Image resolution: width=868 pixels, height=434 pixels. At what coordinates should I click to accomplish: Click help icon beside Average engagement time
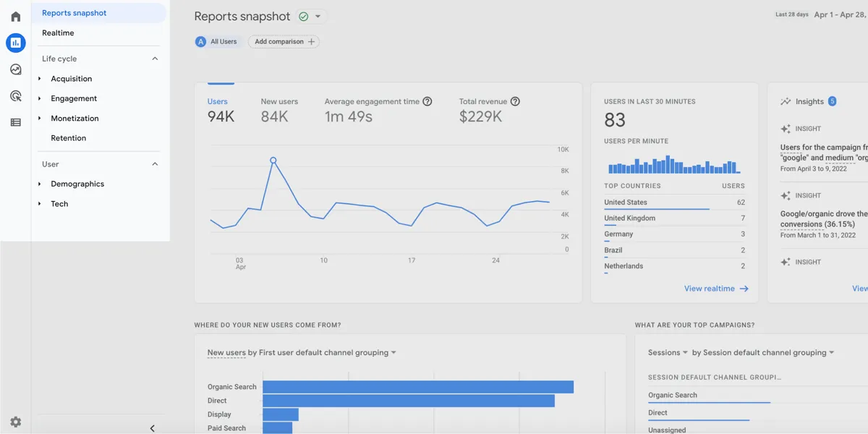pyautogui.click(x=427, y=101)
